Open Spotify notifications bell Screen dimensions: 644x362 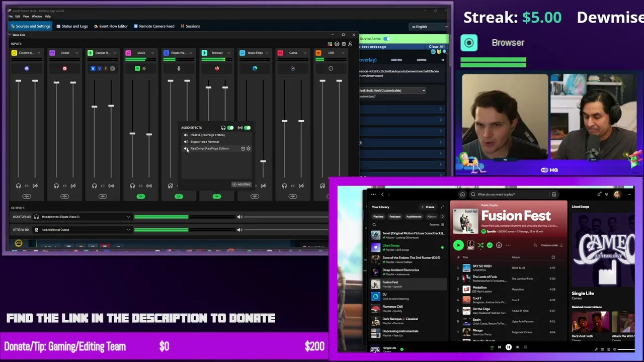click(x=599, y=195)
